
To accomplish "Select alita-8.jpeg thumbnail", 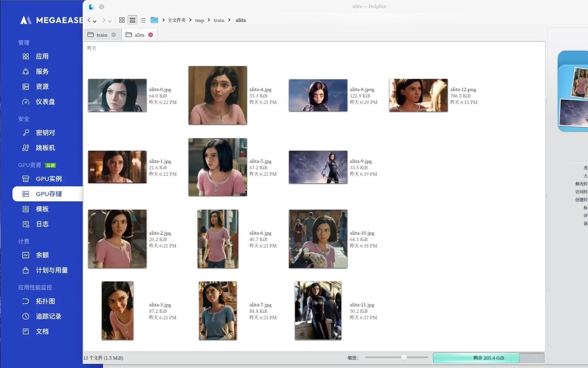I will (318, 95).
